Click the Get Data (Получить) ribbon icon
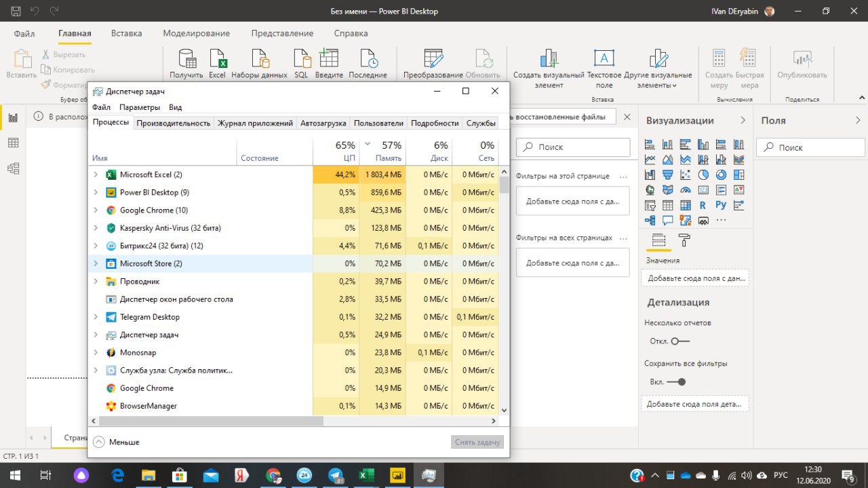Image resolution: width=868 pixels, height=488 pixels. 186,64
